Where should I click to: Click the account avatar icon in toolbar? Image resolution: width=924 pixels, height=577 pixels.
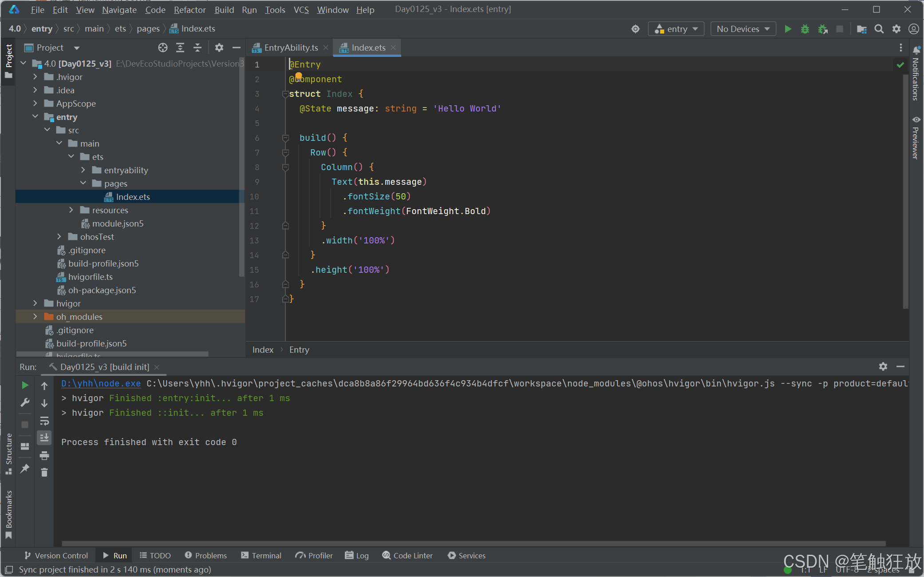click(x=914, y=29)
